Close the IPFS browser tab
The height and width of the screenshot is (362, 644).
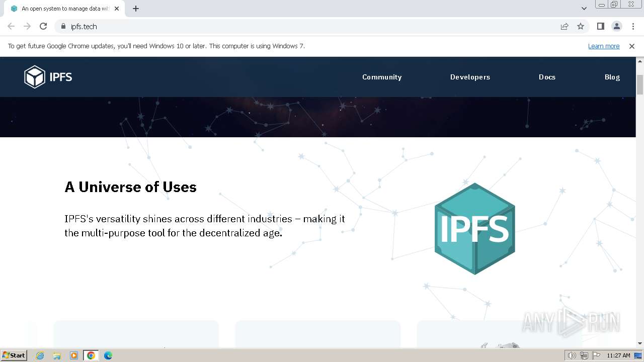117,9
